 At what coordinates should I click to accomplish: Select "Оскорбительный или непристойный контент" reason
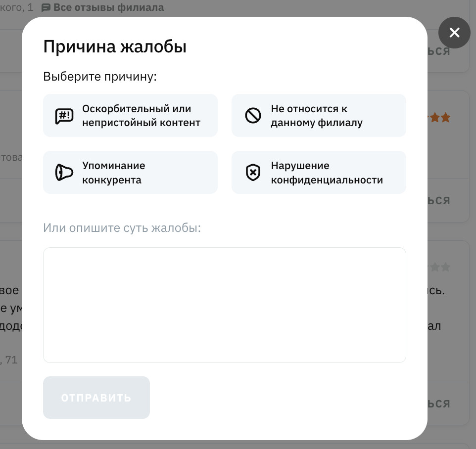(141, 116)
